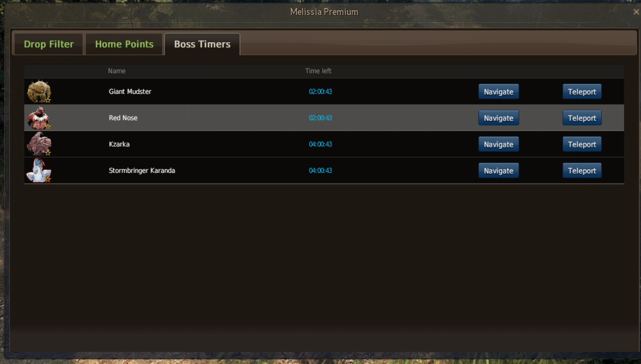Click the Giant Mudster boss portrait icon
This screenshot has width=641, height=364.
pos(39,92)
